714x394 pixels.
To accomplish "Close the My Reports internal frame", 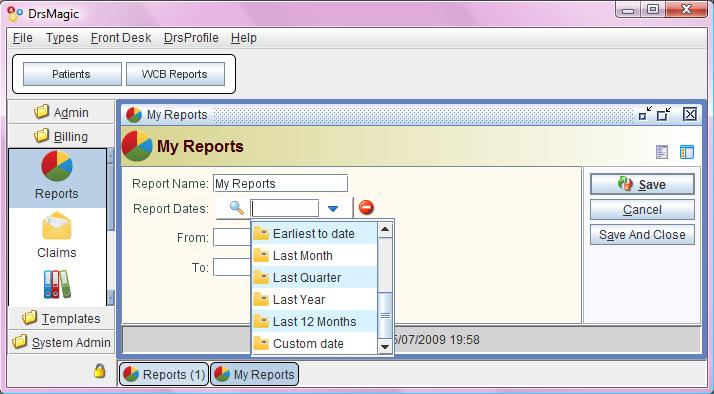I will point(690,114).
